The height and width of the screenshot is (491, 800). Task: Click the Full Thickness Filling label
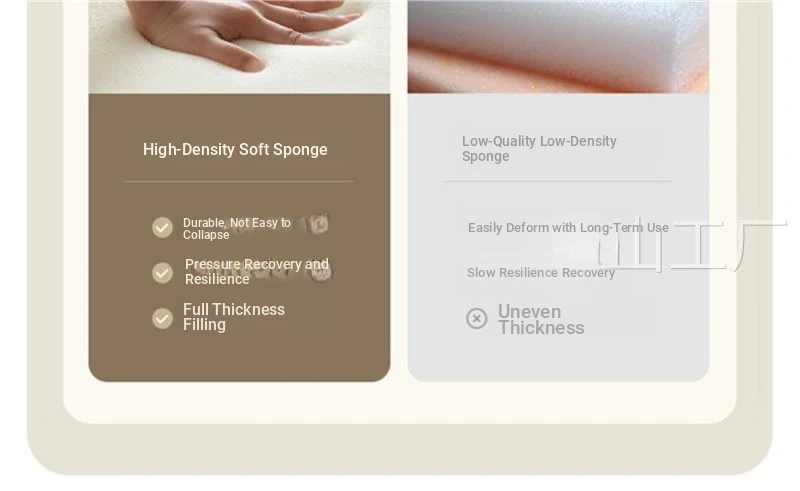coord(234,317)
